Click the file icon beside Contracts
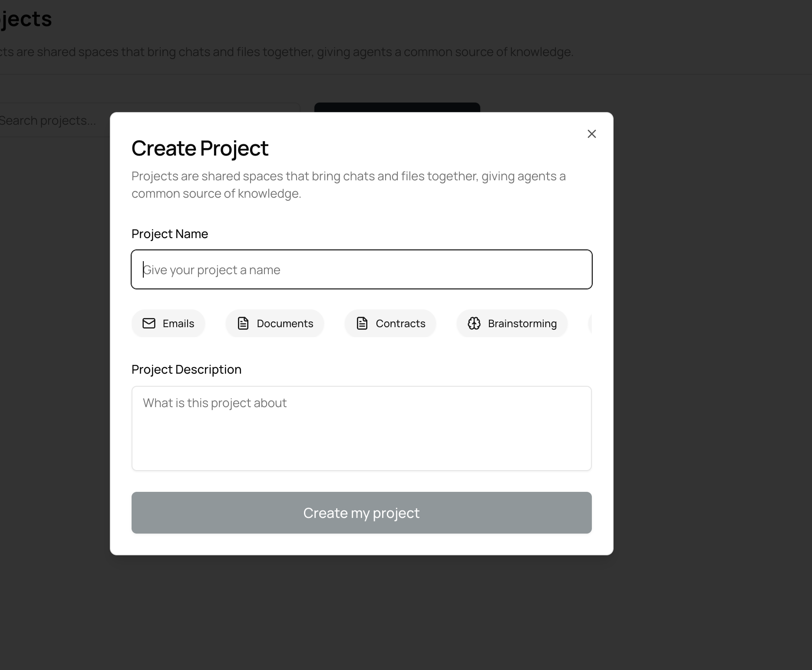812x670 pixels. [362, 323]
